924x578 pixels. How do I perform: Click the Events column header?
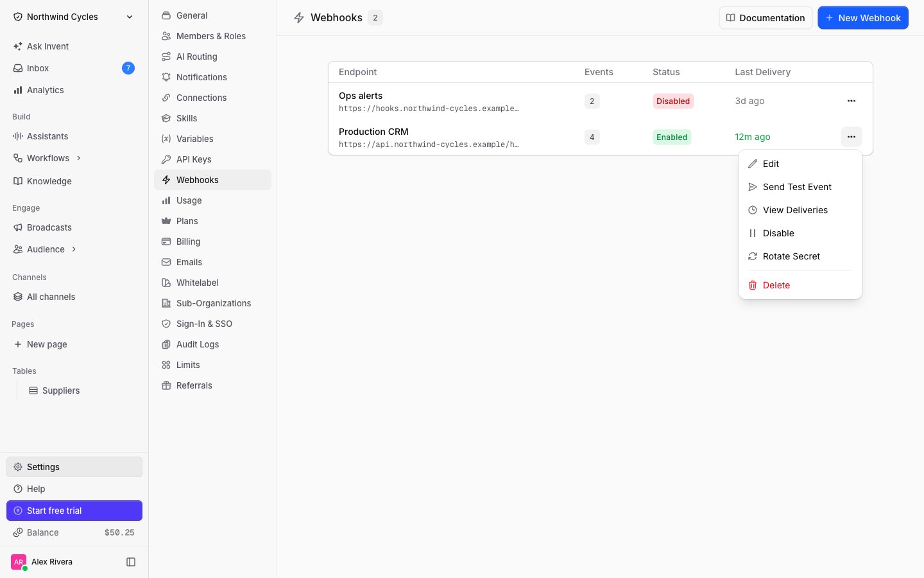[x=599, y=72]
